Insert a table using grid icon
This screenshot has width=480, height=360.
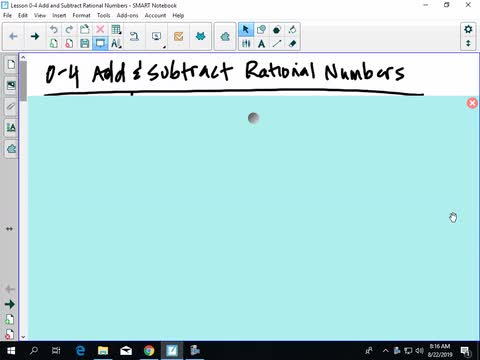pyautogui.click(x=116, y=29)
